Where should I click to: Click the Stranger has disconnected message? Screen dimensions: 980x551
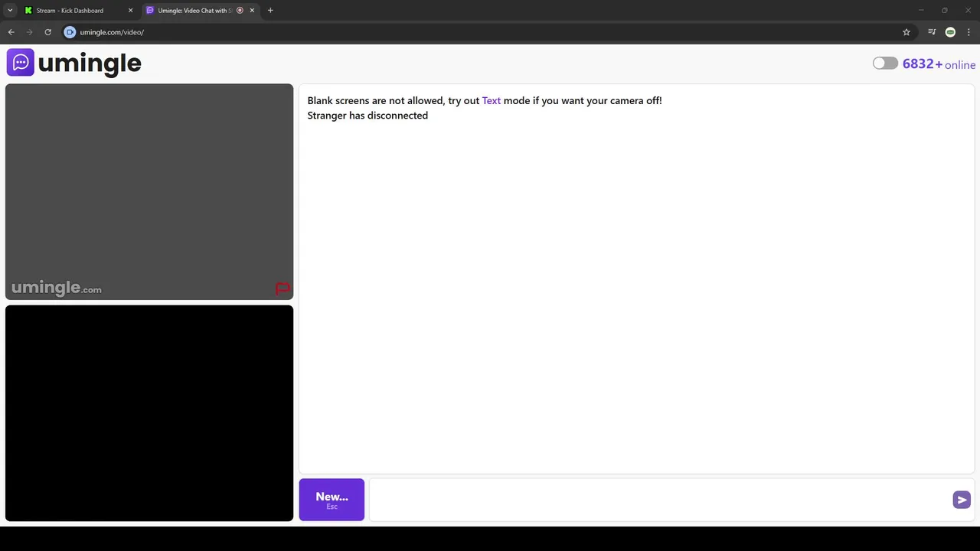tap(367, 116)
